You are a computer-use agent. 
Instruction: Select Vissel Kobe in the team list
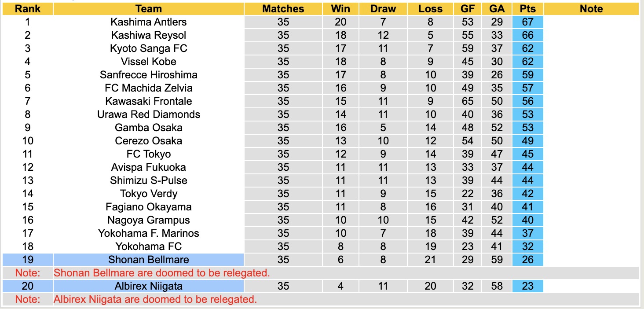pyautogui.click(x=149, y=62)
